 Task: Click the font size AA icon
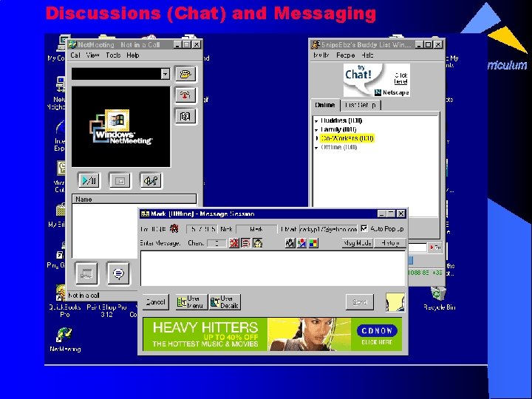290,243
